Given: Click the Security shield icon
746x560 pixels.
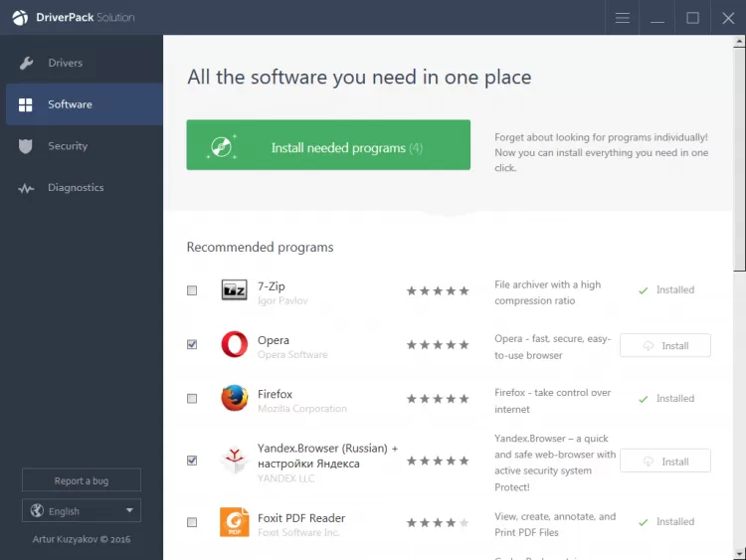Looking at the screenshot, I should [x=27, y=146].
